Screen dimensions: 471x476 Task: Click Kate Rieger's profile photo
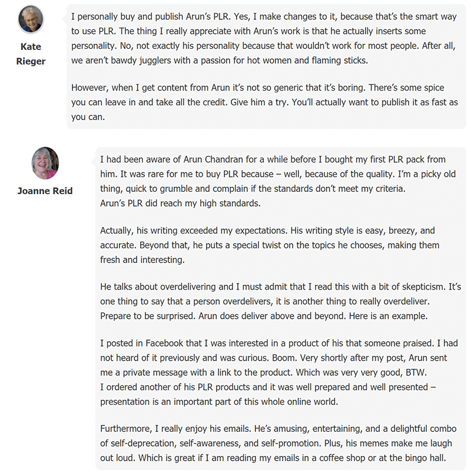tap(31, 19)
